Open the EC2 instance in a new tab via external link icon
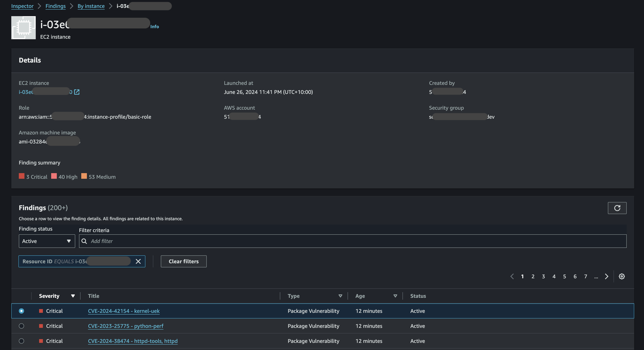This screenshot has width=644, height=350. click(x=77, y=92)
